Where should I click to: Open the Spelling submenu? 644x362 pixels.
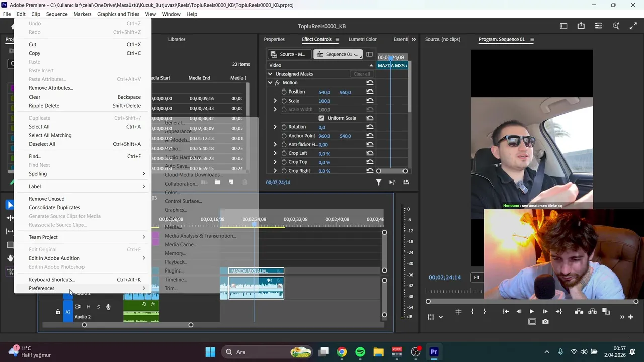83,174
